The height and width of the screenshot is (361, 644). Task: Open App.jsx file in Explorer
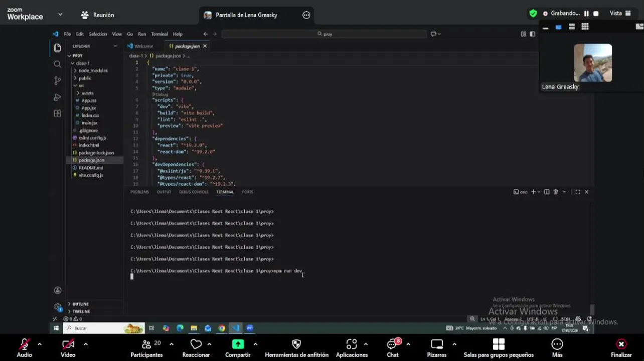pos(89,108)
